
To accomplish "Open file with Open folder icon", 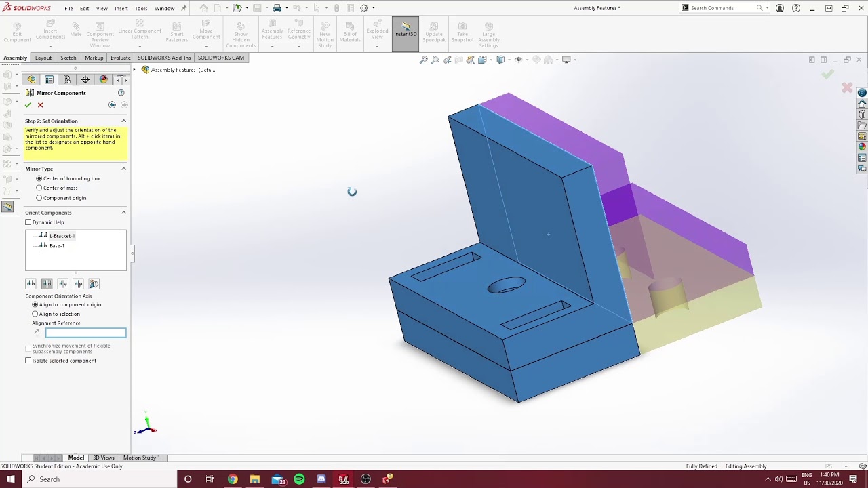I will (237, 8).
